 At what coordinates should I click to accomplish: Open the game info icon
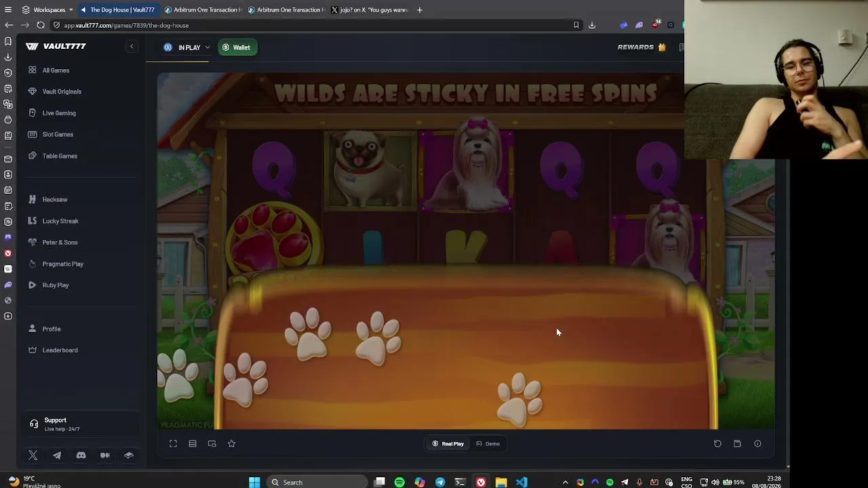tap(757, 444)
